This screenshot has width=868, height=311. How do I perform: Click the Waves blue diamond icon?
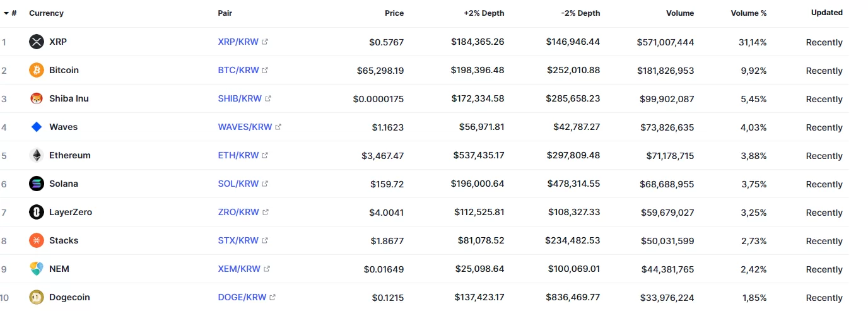point(37,127)
